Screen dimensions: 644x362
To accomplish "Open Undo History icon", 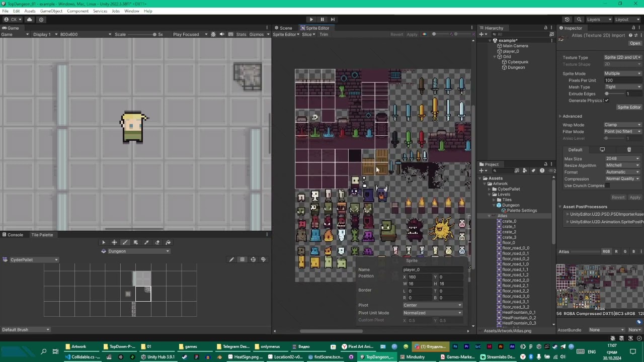I will click(x=567, y=20).
